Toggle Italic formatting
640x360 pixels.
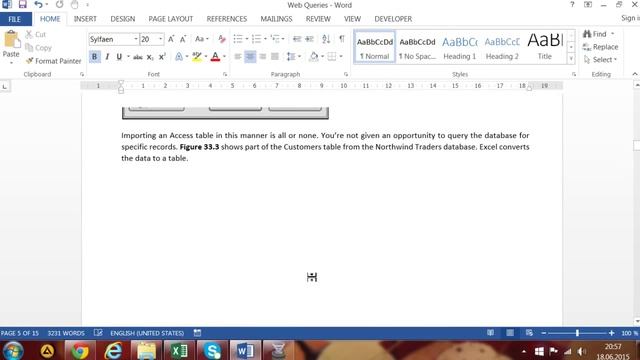pos(107,57)
